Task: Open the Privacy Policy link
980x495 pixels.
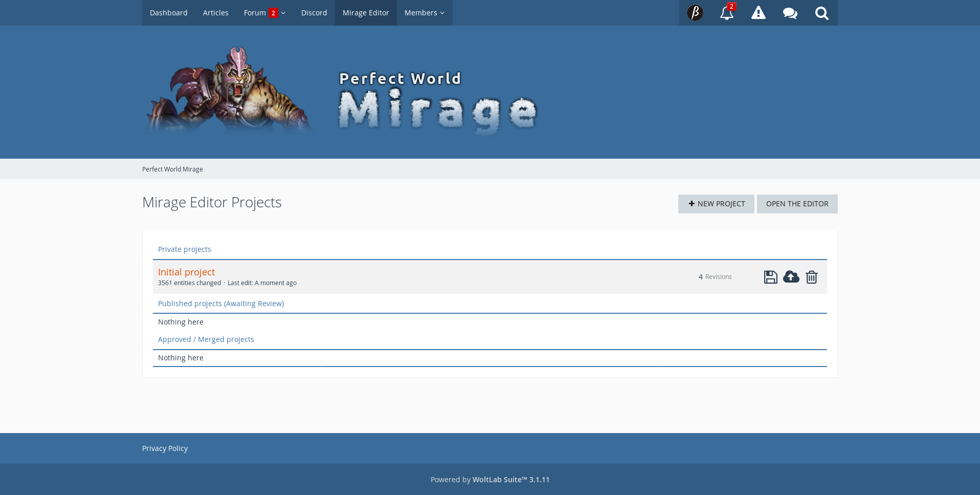Action: tap(165, 448)
